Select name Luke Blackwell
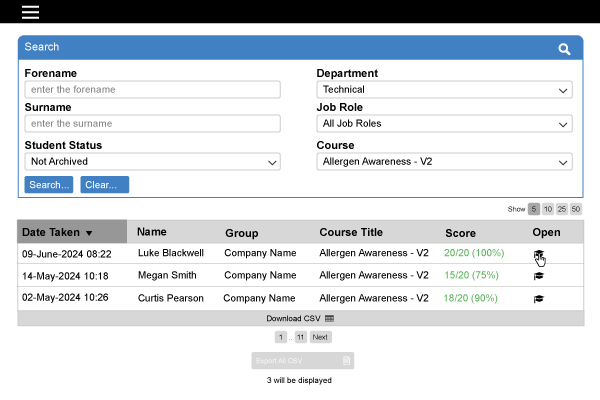The image size is (600, 400). 171,253
